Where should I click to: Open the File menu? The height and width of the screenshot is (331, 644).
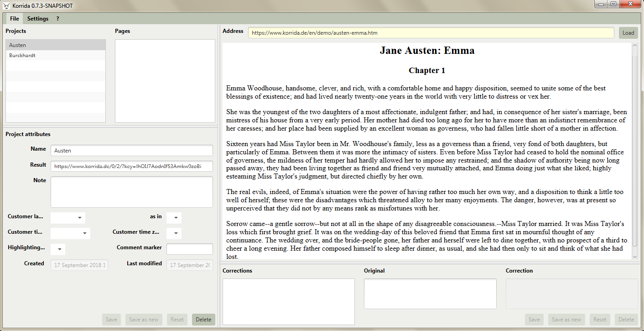(x=15, y=19)
